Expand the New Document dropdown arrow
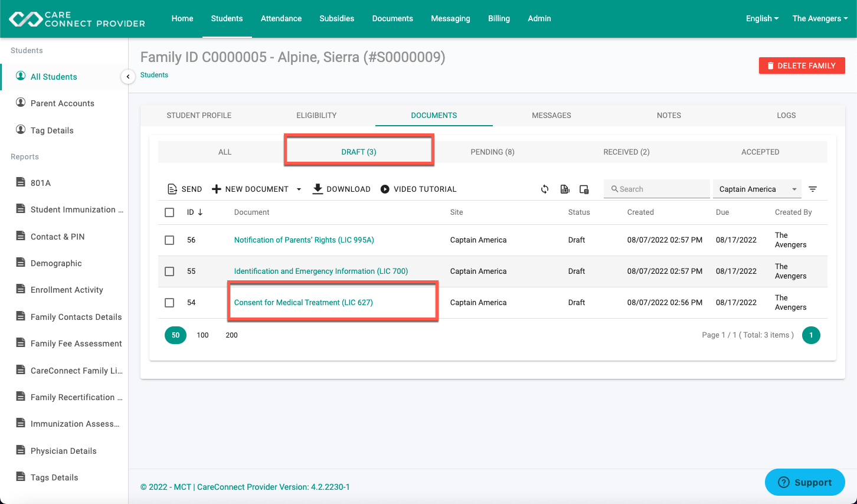Screen dimensions: 857x504 299,189
